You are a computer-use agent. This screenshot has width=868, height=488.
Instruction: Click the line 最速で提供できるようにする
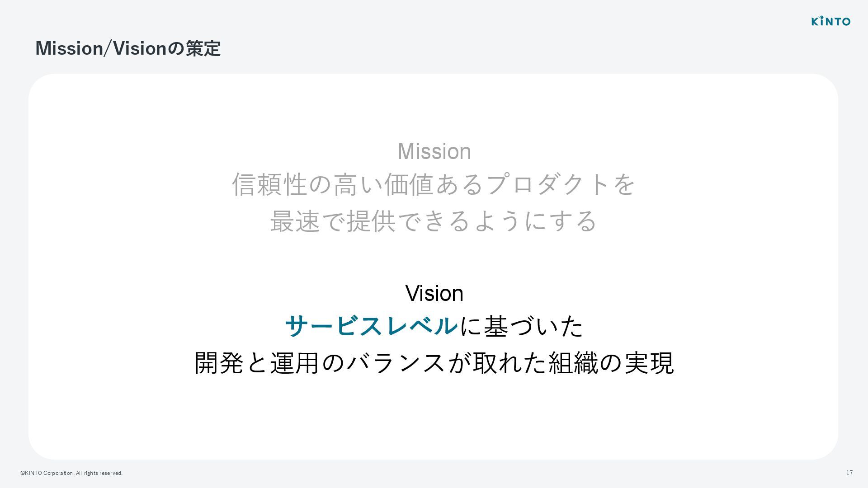tap(434, 221)
